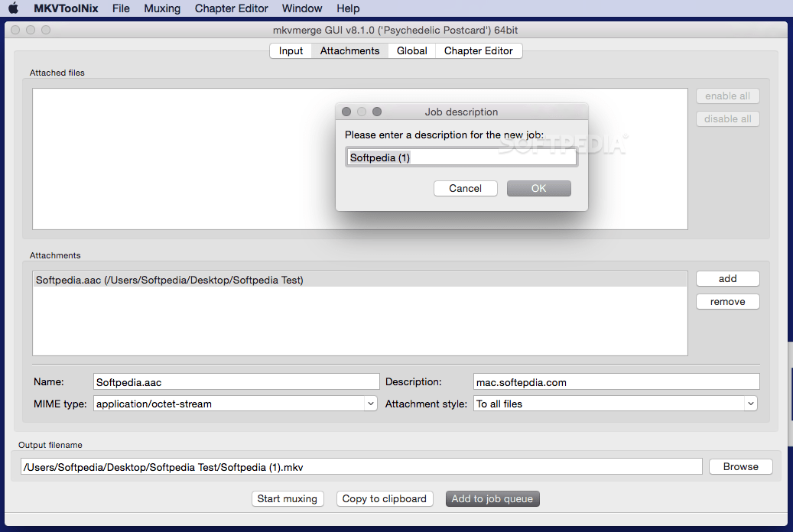Image resolution: width=793 pixels, height=532 pixels.
Task: Browse for an output filename
Action: point(740,466)
